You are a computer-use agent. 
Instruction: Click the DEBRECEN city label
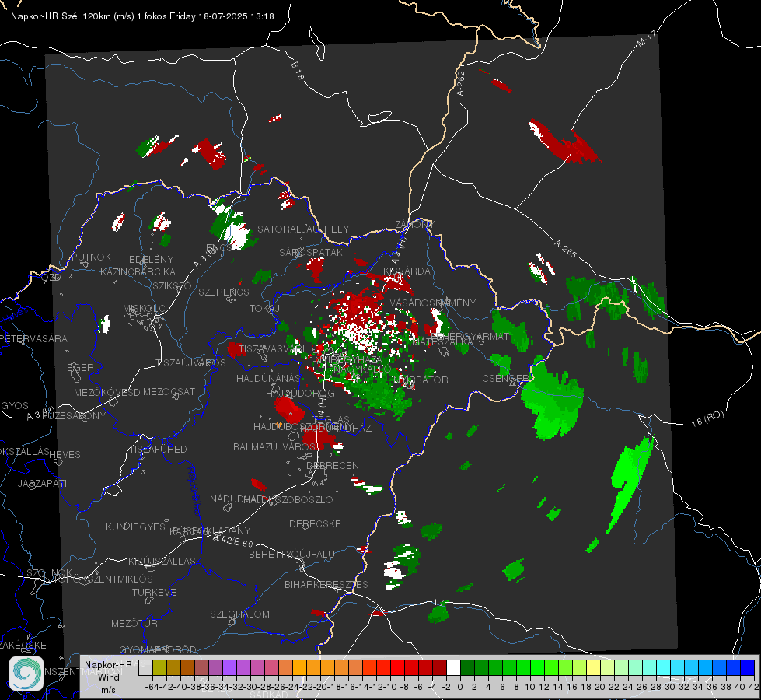point(333,465)
